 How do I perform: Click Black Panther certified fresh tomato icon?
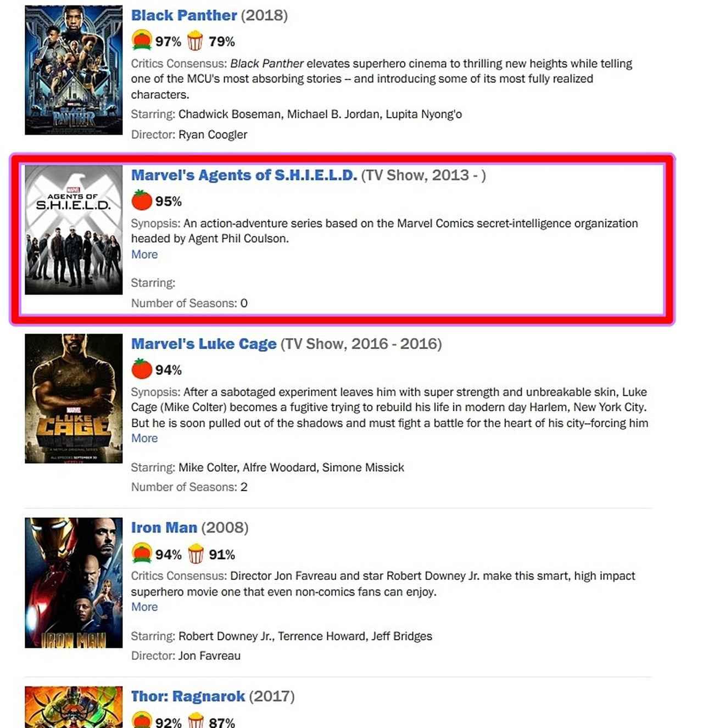[142, 41]
